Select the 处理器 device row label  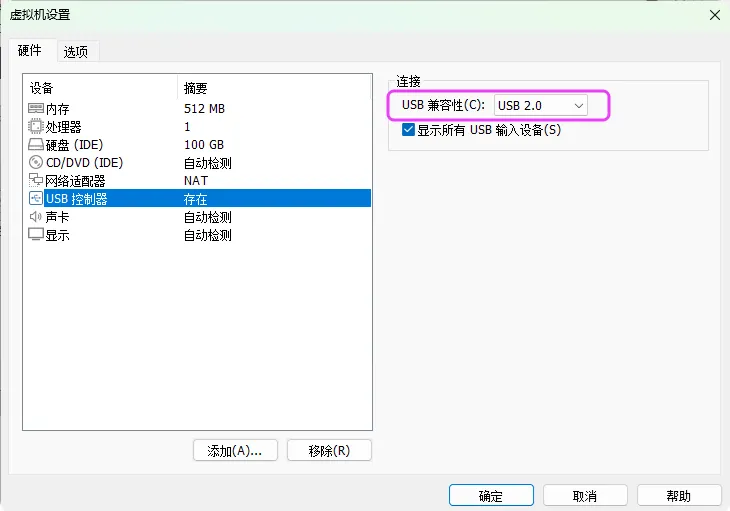point(63,127)
